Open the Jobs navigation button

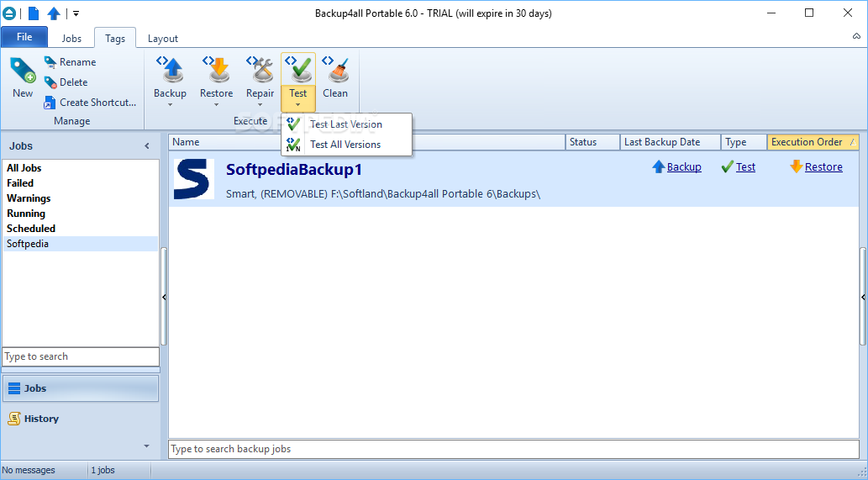(x=81, y=388)
